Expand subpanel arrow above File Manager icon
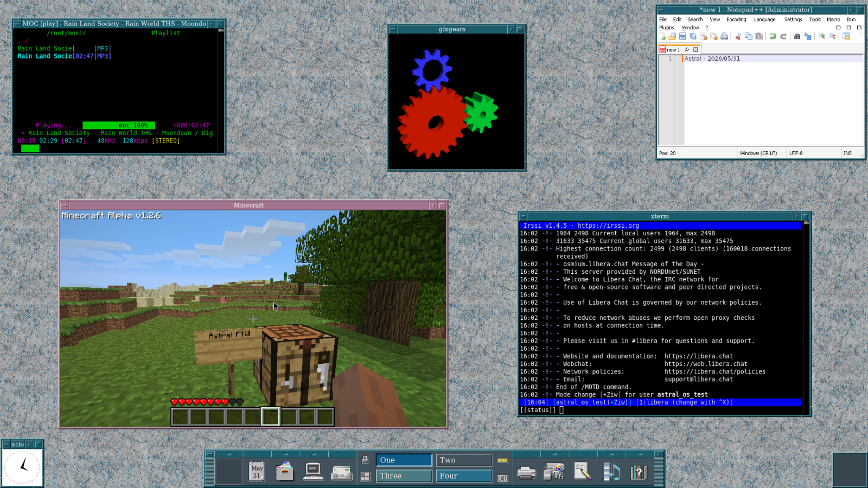 [x=285, y=454]
